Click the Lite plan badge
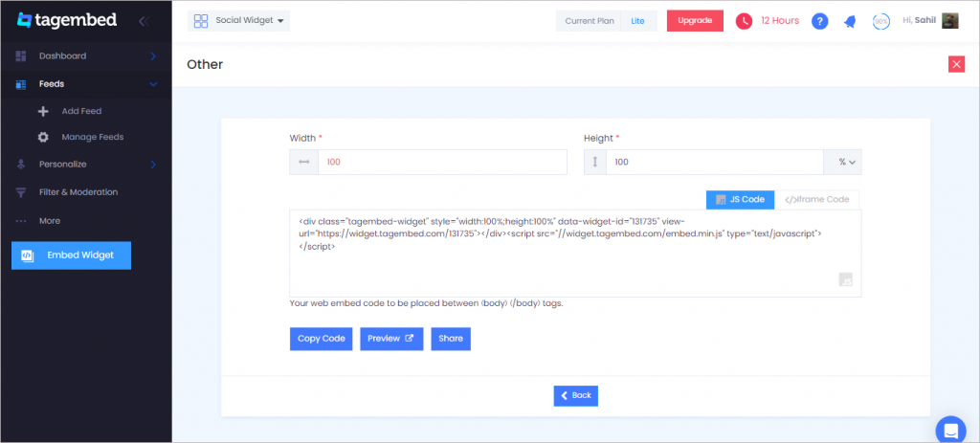Screen dimensions: 980x443 pyautogui.click(x=637, y=21)
